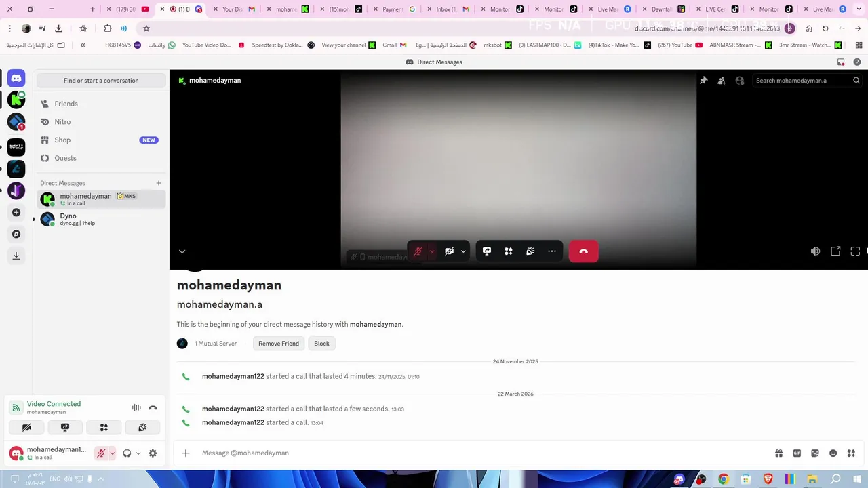The width and height of the screenshot is (868, 488).
Task: Turn on camera in call control bar
Action: (449, 251)
